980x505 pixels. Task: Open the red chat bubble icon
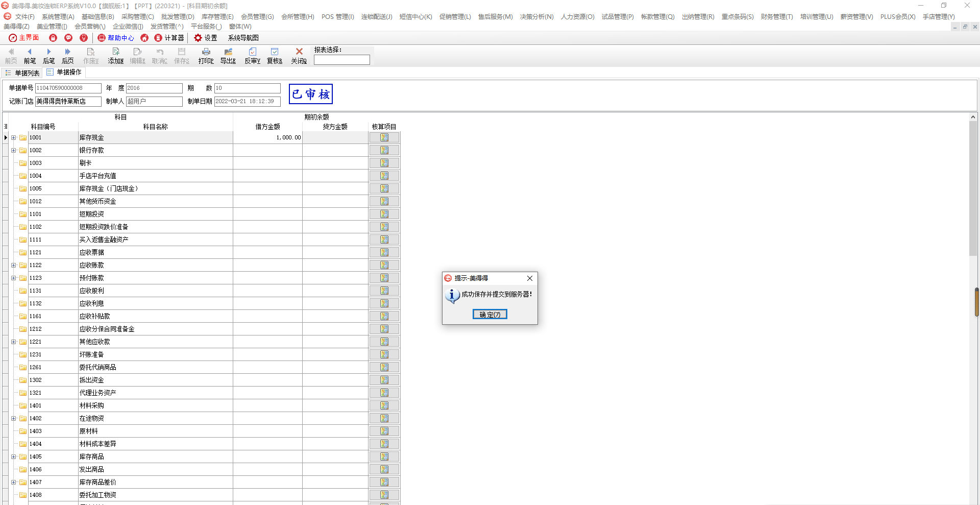(68, 38)
